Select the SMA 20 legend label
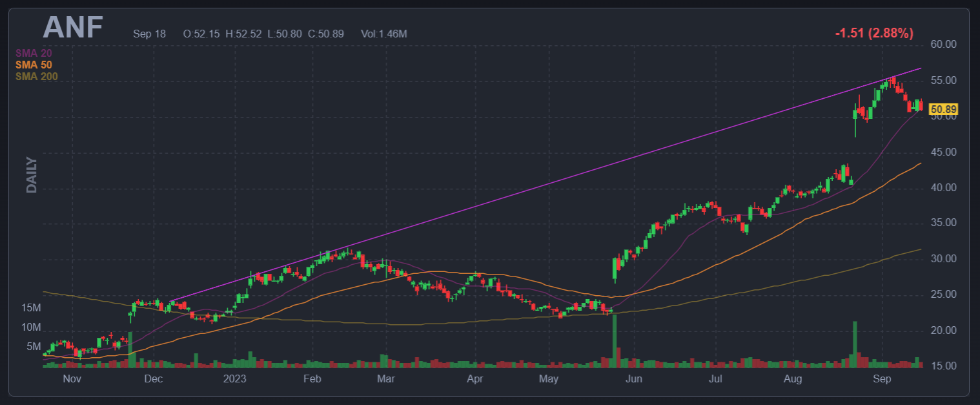Image resolution: width=980 pixels, height=405 pixels. (x=34, y=53)
